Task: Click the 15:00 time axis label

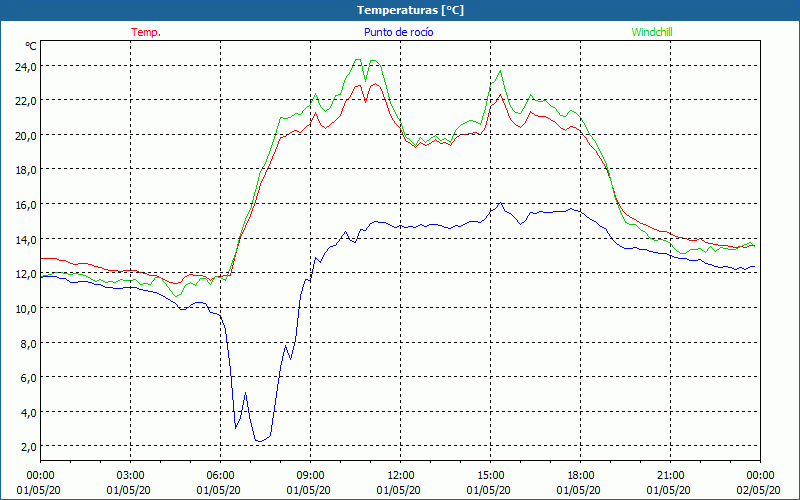Action: click(x=490, y=476)
